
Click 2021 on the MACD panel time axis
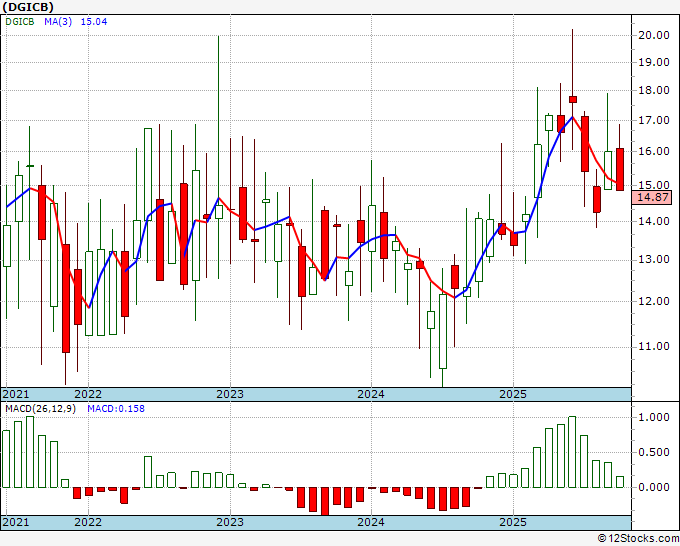[16, 522]
